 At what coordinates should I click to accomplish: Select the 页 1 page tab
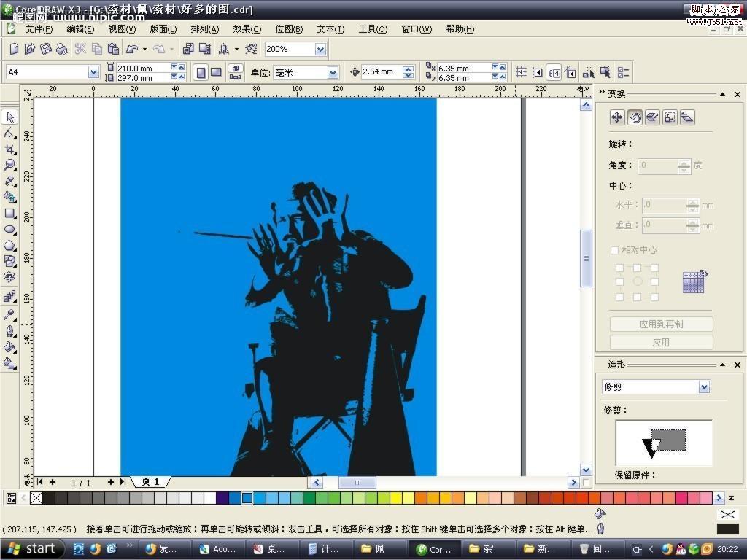pos(150,482)
